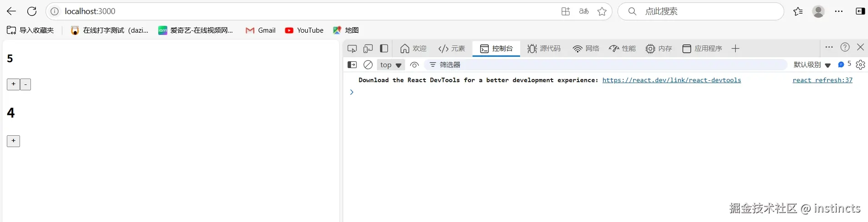Switch to the 欢迎 tab
The image size is (868, 222).
click(x=413, y=49)
